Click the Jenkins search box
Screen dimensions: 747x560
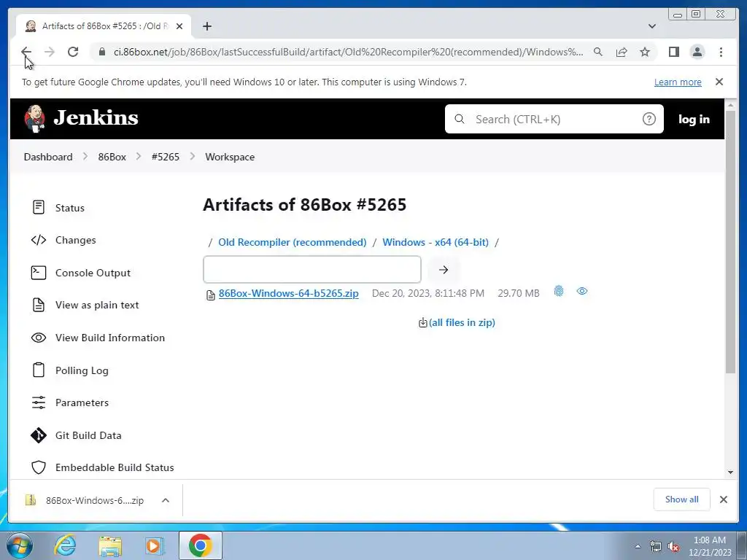pyautogui.click(x=554, y=119)
